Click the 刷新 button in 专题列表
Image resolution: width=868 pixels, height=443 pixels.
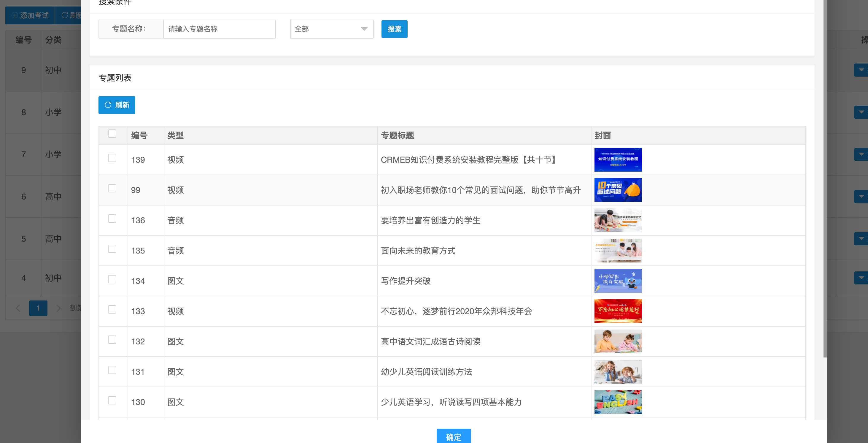coord(117,105)
